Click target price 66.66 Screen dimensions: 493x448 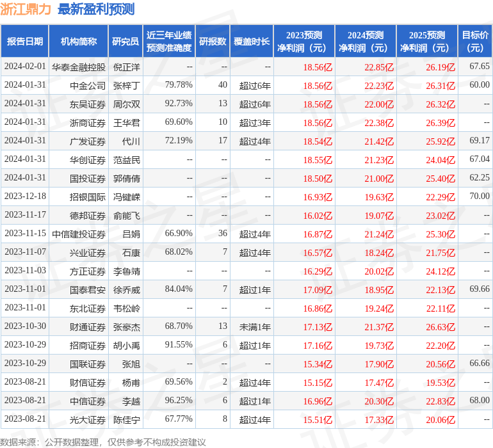pos(479,363)
